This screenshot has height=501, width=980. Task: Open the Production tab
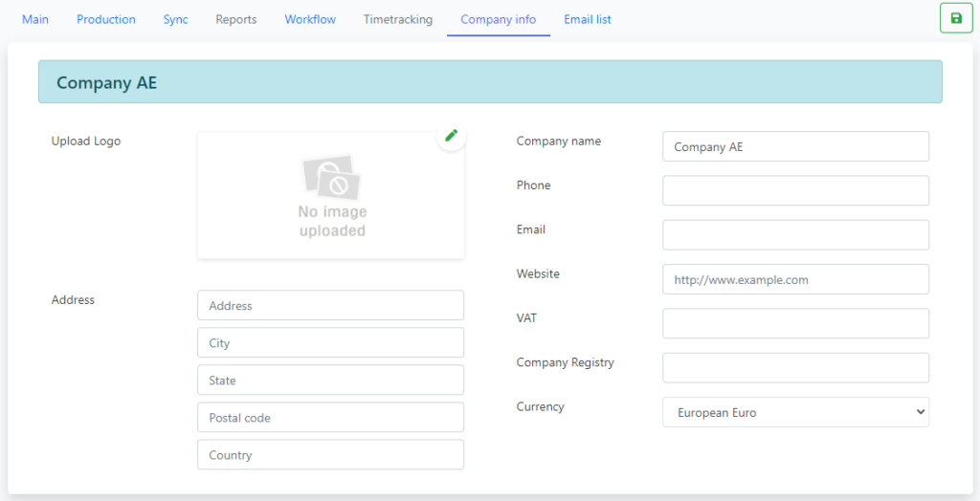[x=106, y=19]
